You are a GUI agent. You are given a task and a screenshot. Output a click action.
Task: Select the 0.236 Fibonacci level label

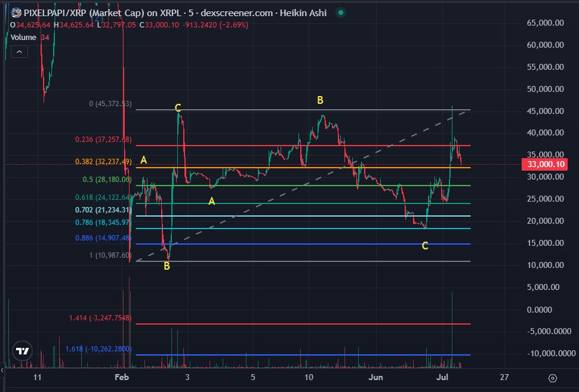(103, 140)
